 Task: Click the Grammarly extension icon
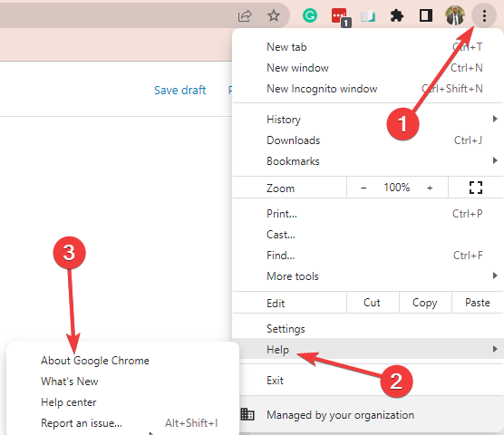click(310, 15)
